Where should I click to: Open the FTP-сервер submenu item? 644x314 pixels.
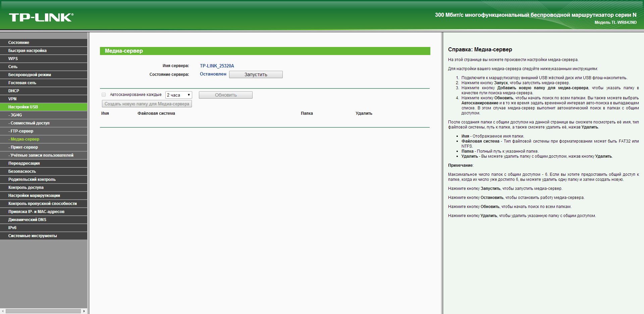pyautogui.click(x=44, y=131)
